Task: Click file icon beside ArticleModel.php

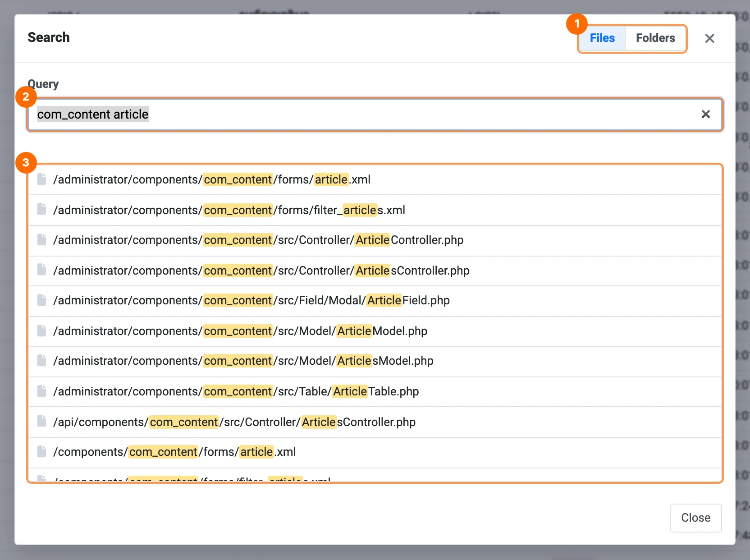Action: coord(41,330)
